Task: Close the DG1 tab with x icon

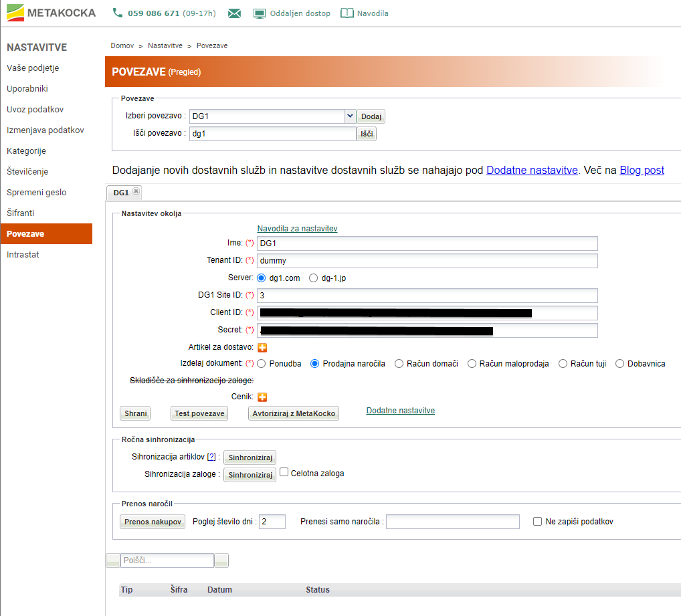Action: click(136, 191)
